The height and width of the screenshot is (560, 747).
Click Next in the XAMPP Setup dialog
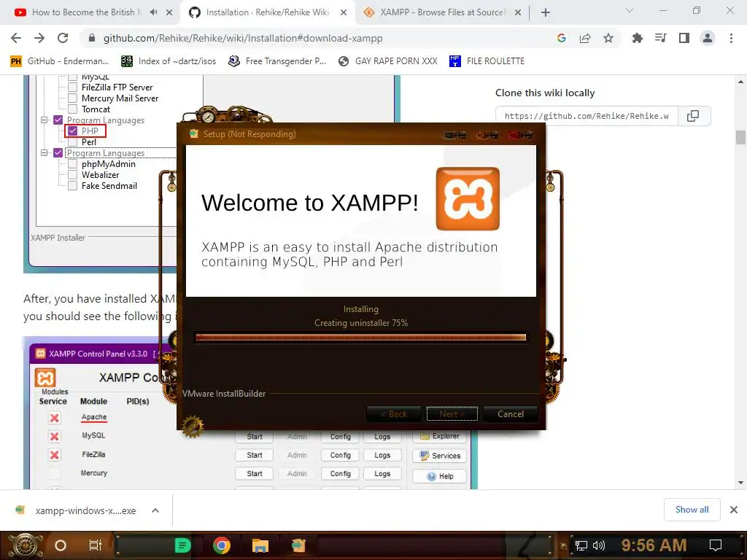click(x=452, y=414)
